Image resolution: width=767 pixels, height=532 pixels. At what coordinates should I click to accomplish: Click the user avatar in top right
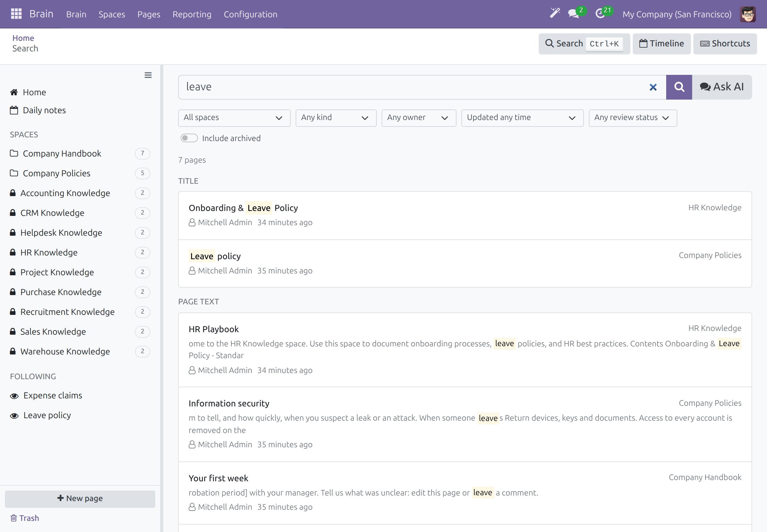tap(748, 14)
